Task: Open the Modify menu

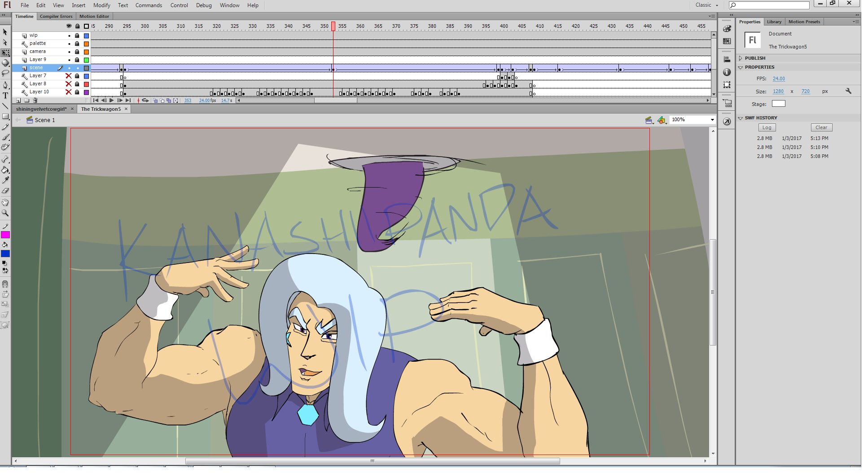Action: (x=102, y=5)
